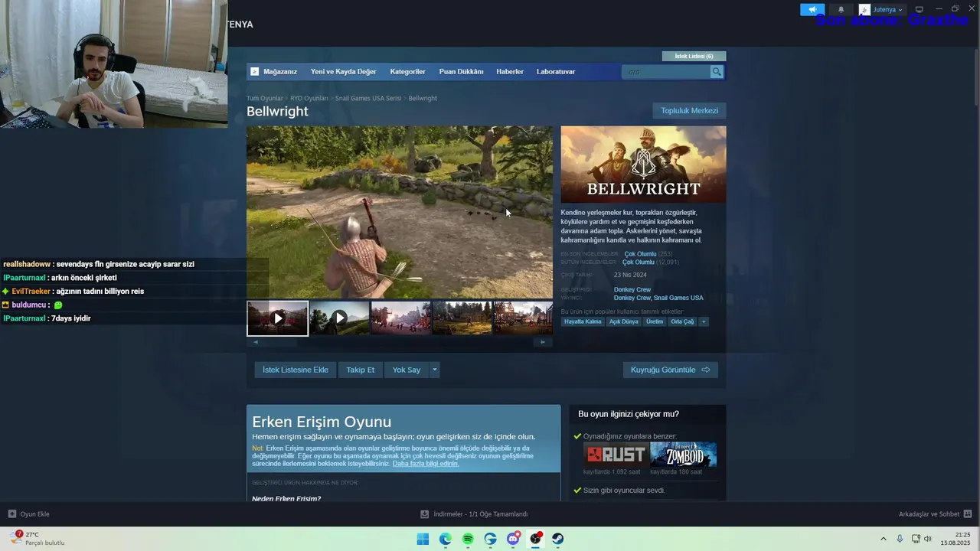The image size is (980, 551).
Task: Open the Laboratuvar menu
Action: tap(556, 72)
